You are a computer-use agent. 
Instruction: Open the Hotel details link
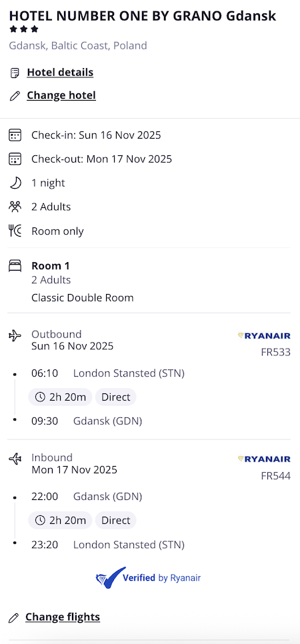pos(60,73)
